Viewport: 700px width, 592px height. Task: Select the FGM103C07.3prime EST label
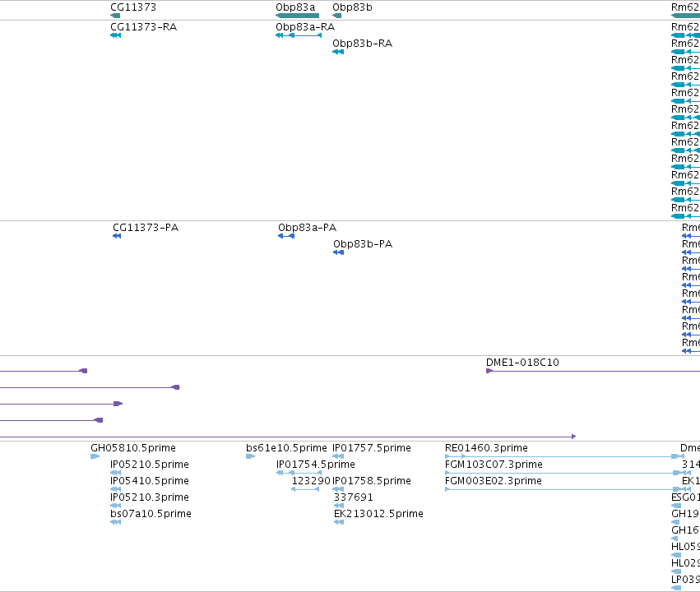(x=494, y=465)
